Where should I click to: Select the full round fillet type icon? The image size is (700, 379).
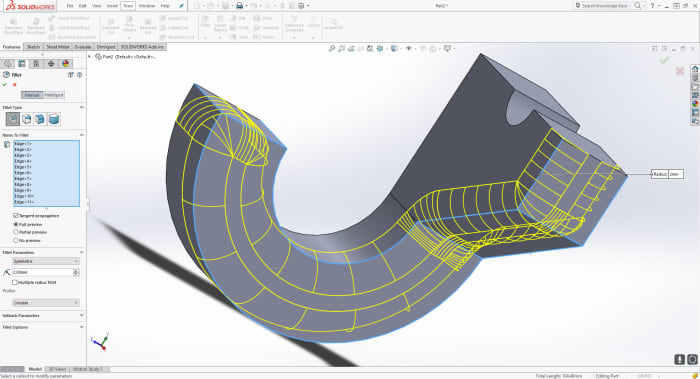tap(54, 119)
